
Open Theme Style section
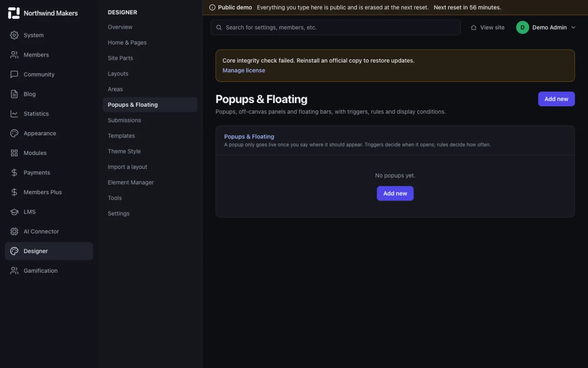point(150,151)
